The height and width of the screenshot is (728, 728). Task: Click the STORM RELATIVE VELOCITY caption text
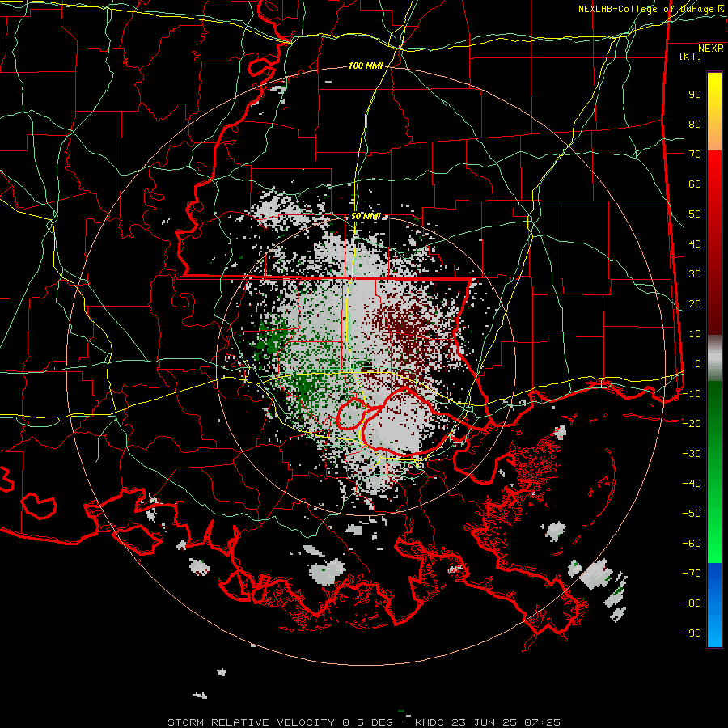[251, 722]
